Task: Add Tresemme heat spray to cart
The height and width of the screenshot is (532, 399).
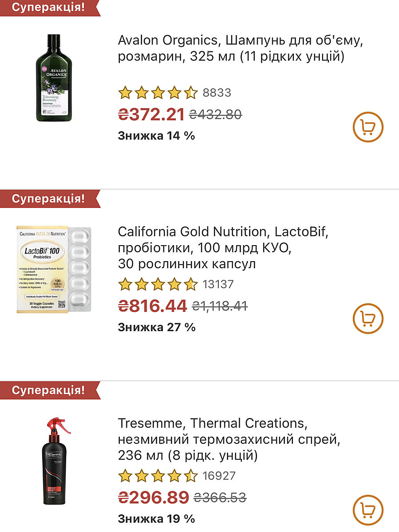Action: point(368,510)
